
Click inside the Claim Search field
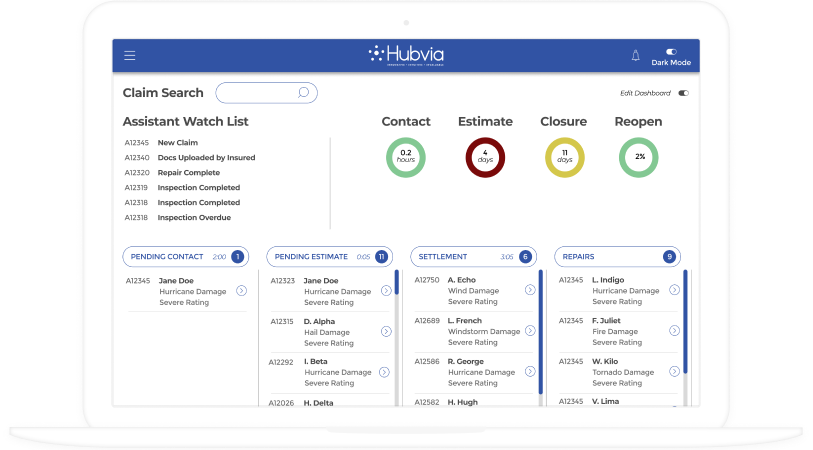point(257,93)
